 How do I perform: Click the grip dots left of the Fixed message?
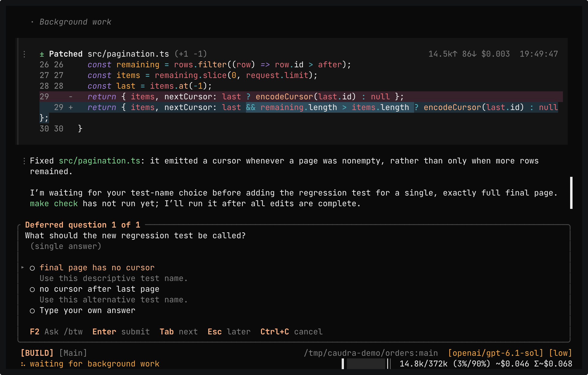tap(24, 161)
